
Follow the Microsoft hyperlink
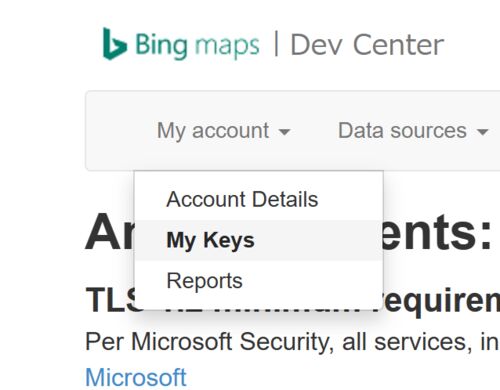(136, 377)
